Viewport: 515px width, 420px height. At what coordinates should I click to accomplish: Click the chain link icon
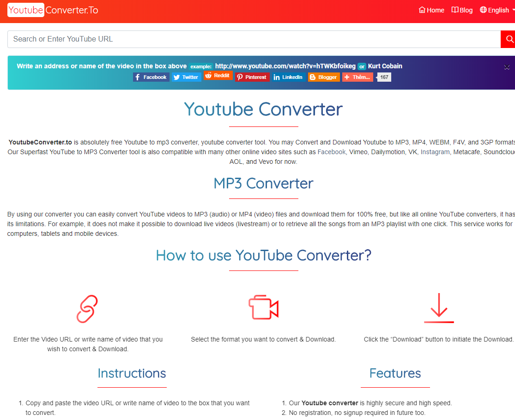[x=87, y=309]
